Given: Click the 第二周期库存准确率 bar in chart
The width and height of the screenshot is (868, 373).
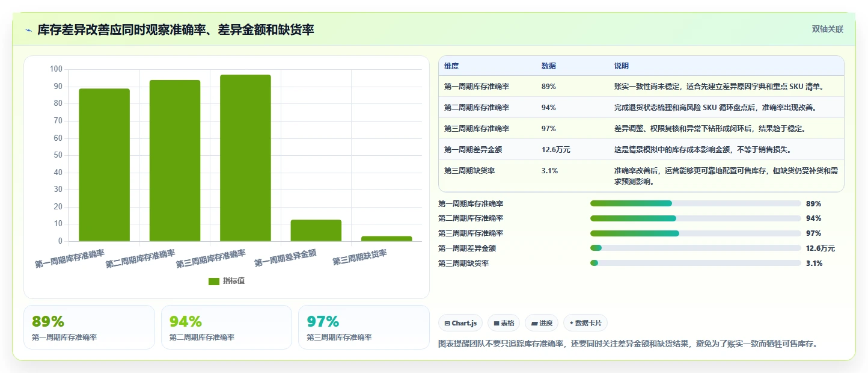Looking at the screenshot, I should [175, 161].
